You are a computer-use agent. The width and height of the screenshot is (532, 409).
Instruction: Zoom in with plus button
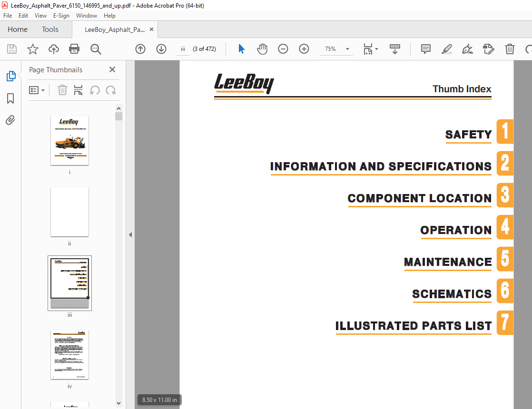pos(304,49)
